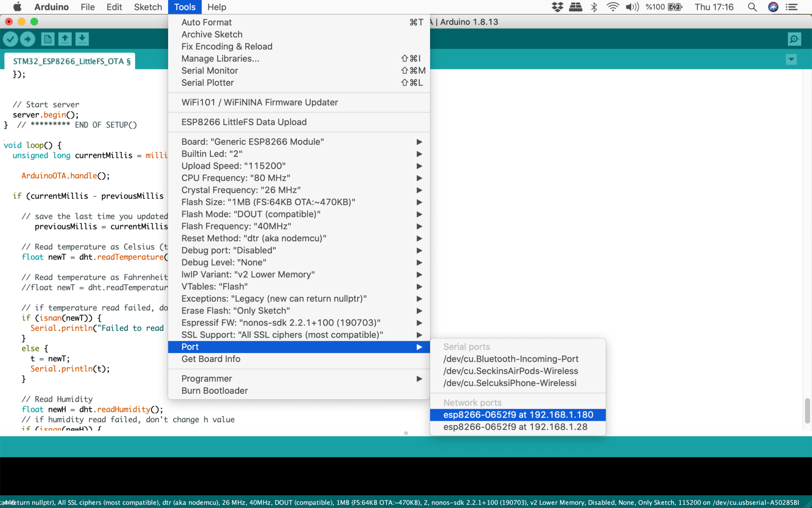Open Serial Monitor magnifier icon
Viewport: 812px width, 508px height.
(794, 39)
